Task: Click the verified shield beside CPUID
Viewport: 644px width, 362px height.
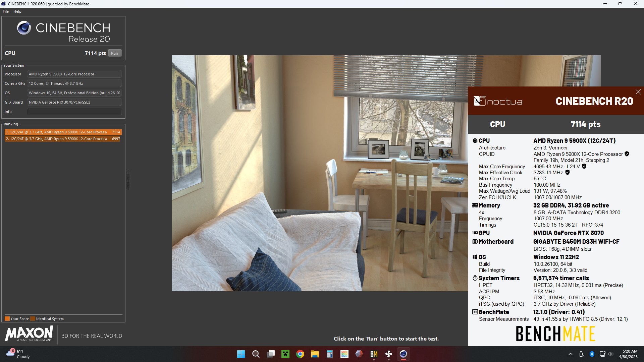Action: click(627, 154)
